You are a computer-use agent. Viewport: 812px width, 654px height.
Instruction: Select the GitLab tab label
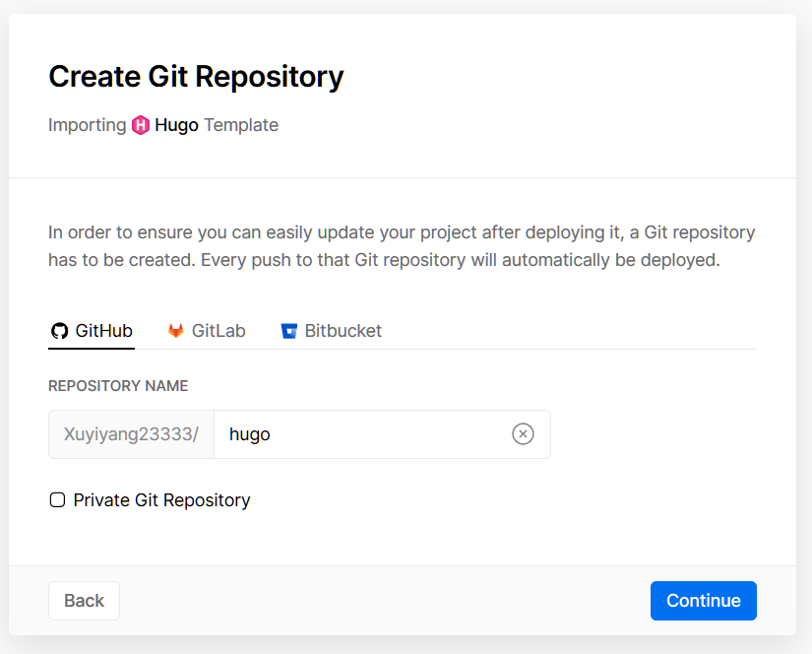click(x=219, y=331)
